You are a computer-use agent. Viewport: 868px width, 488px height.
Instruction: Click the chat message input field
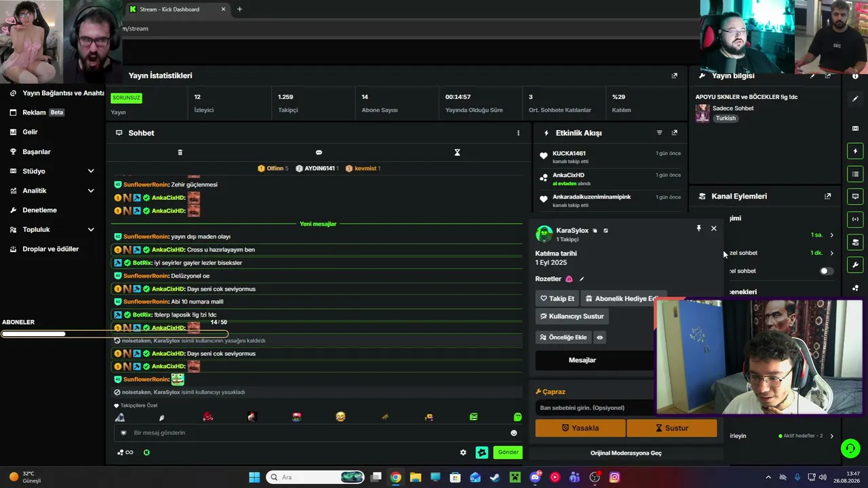pos(318,432)
